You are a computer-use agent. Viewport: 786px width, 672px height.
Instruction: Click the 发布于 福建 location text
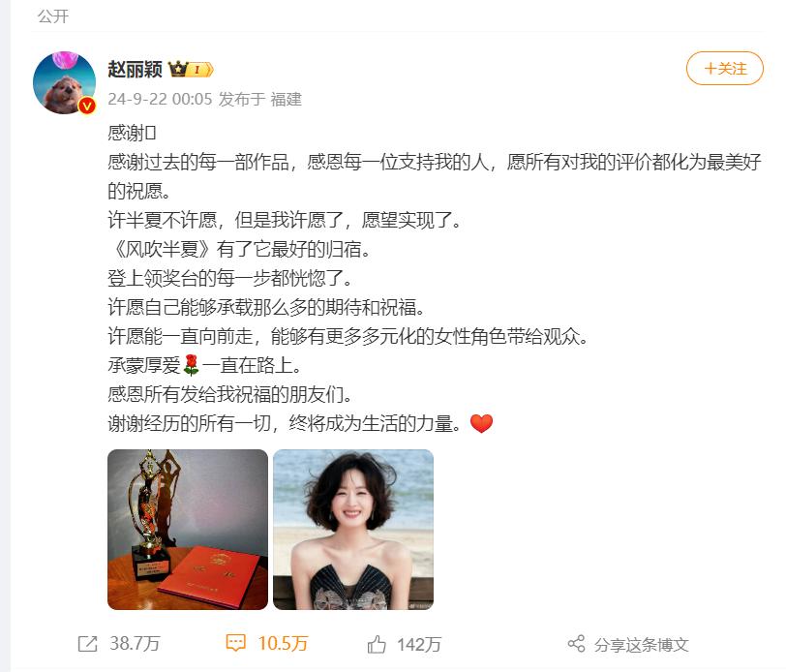pyautogui.click(x=260, y=99)
